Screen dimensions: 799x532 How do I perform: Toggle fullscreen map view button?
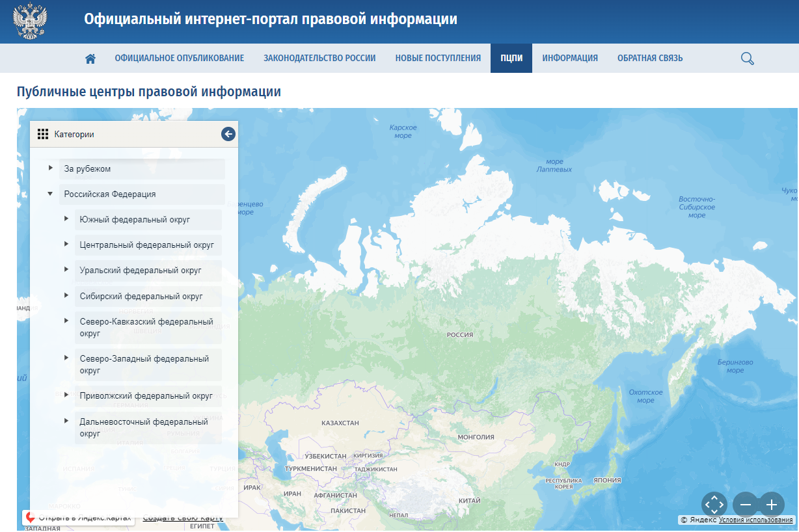[x=714, y=505]
